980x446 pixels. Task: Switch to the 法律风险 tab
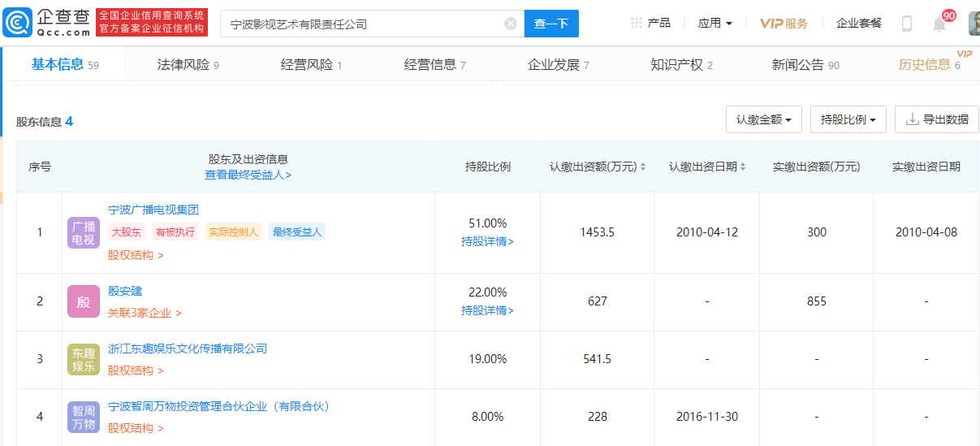click(x=188, y=65)
